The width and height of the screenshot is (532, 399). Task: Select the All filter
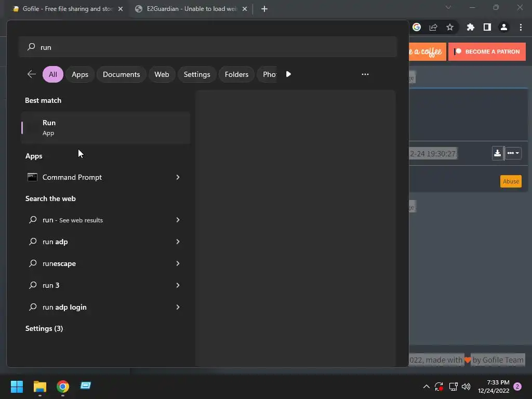[x=53, y=74]
